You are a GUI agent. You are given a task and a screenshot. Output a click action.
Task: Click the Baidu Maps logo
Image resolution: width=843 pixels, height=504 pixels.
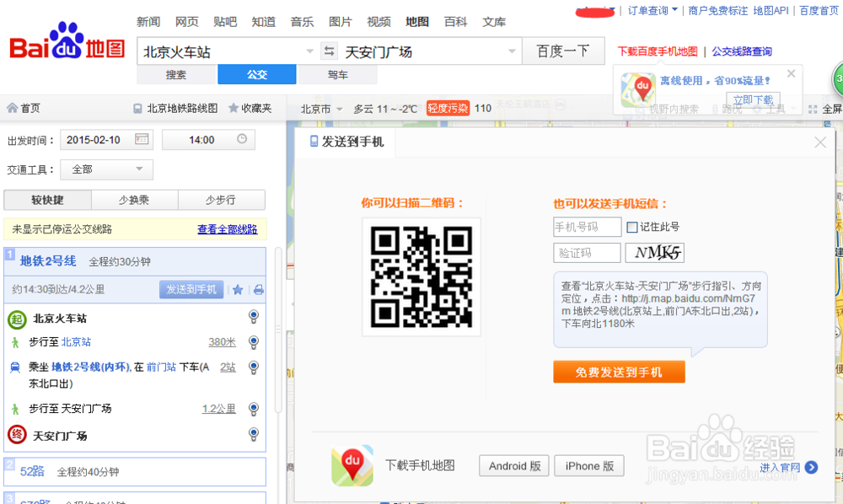tap(67, 40)
